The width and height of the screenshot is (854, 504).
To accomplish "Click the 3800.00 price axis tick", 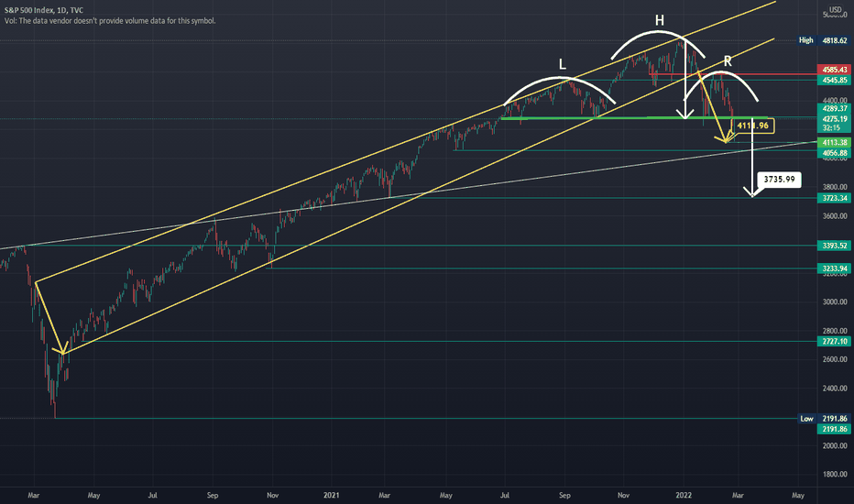I will pyautogui.click(x=835, y=187).
